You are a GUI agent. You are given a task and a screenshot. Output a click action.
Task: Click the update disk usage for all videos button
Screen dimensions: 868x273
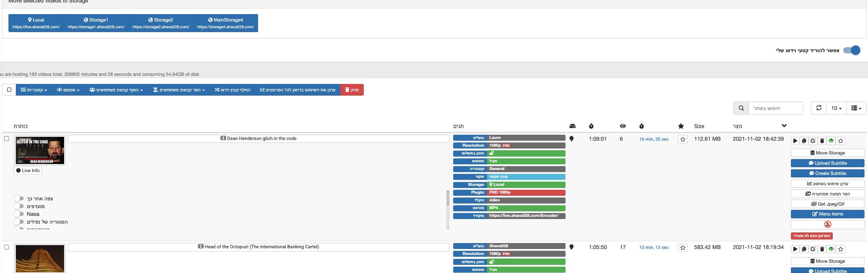298,90
